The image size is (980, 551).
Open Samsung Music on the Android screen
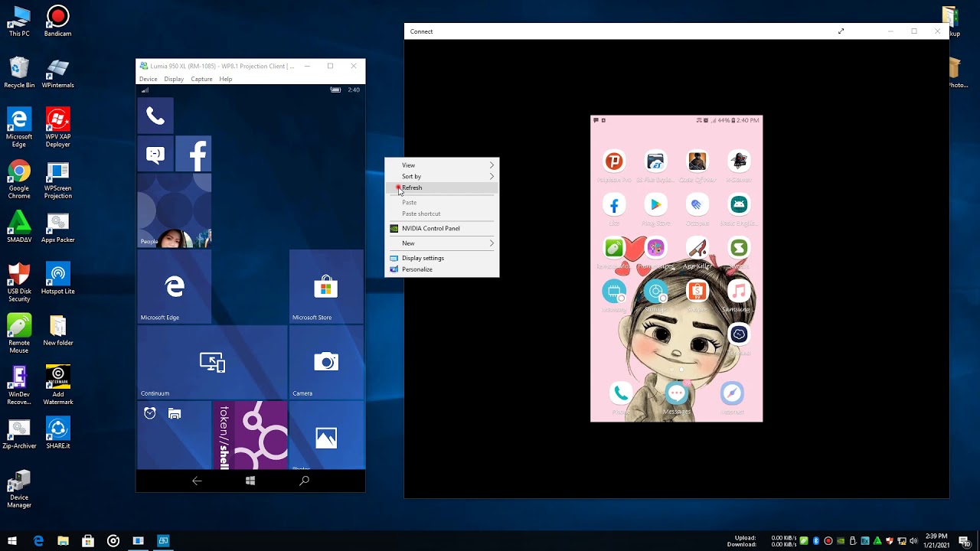738,292
